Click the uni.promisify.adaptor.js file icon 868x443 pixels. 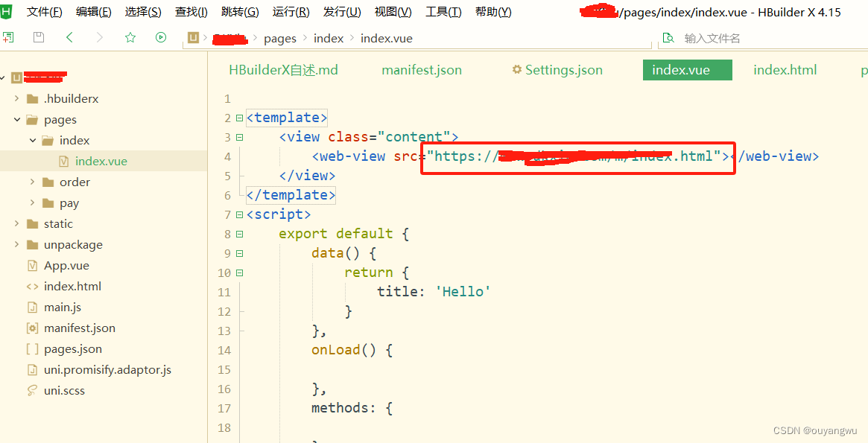pos(33,370)
